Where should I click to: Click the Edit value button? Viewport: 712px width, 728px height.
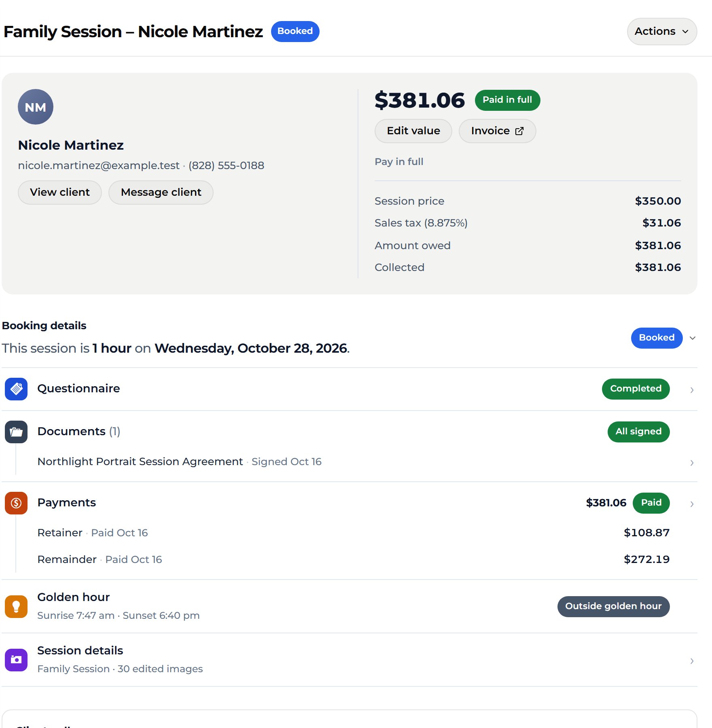pyautogui.click(x=413, y=131)
